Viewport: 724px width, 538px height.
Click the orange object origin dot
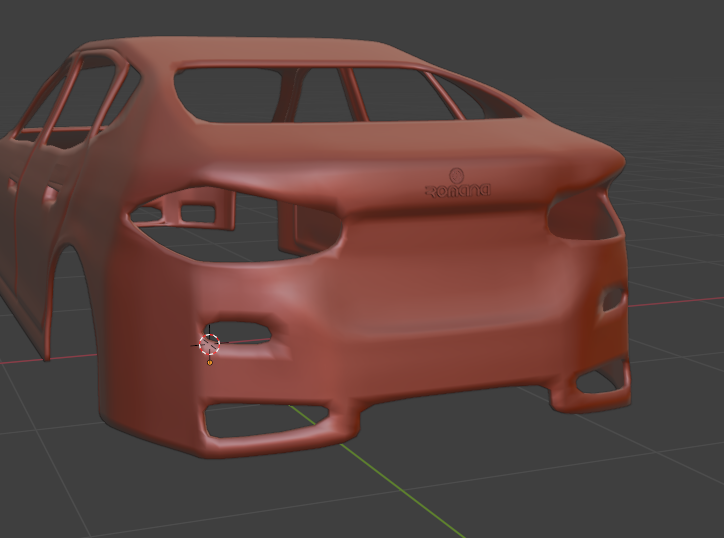(x=210, y=363)
